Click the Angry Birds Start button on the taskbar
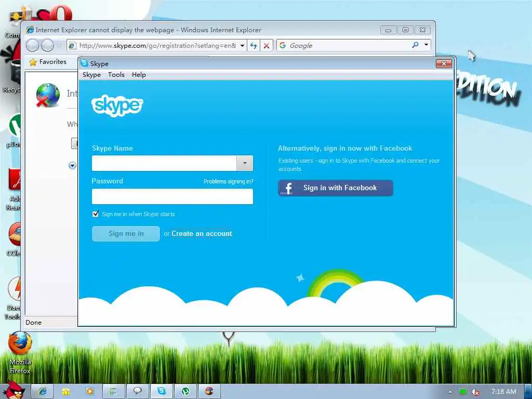This screenshot has width=532, height=399. pyautogui.click(x=14, y=391)
